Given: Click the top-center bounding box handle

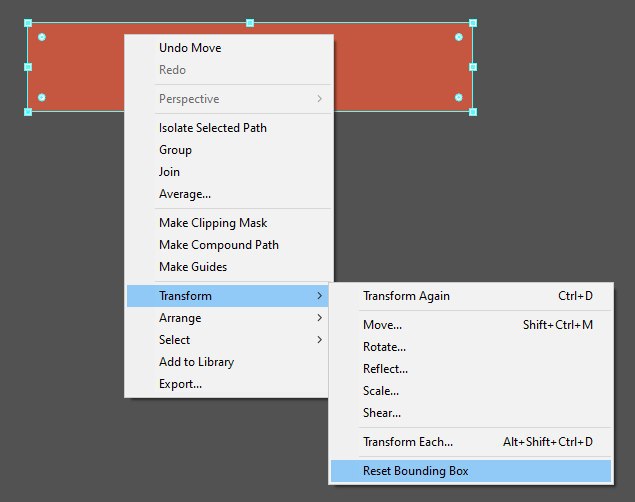Looking at the screenshot, I should coord(250,23).
